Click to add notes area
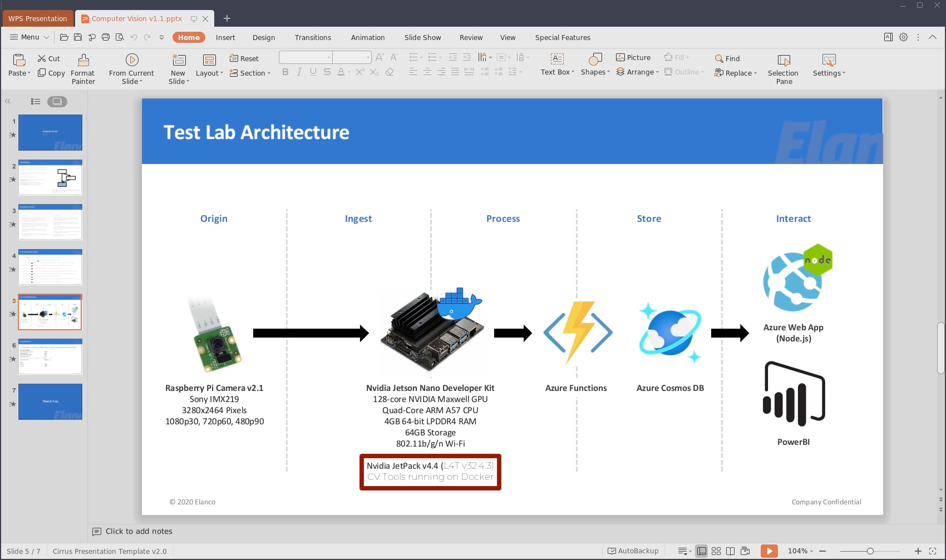Image resolution: width=946 pixels, height=560 pixels. 139,531
